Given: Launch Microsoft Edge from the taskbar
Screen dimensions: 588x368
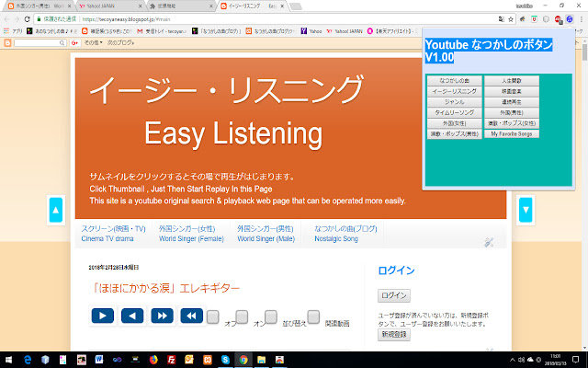Looking at the screenshot, I should pos(27,360).
